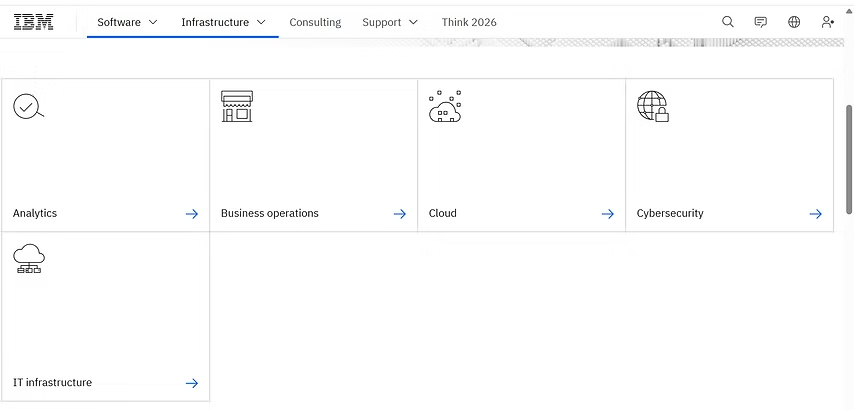Follow the Business operations link
This screenshot has width=854, height=410.
pos(270,213)
